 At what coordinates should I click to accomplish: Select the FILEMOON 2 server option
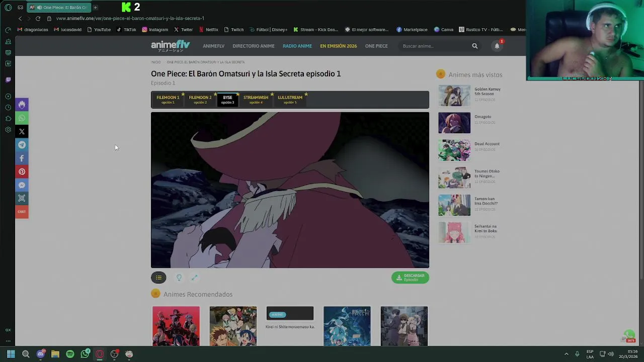point(200,100)
